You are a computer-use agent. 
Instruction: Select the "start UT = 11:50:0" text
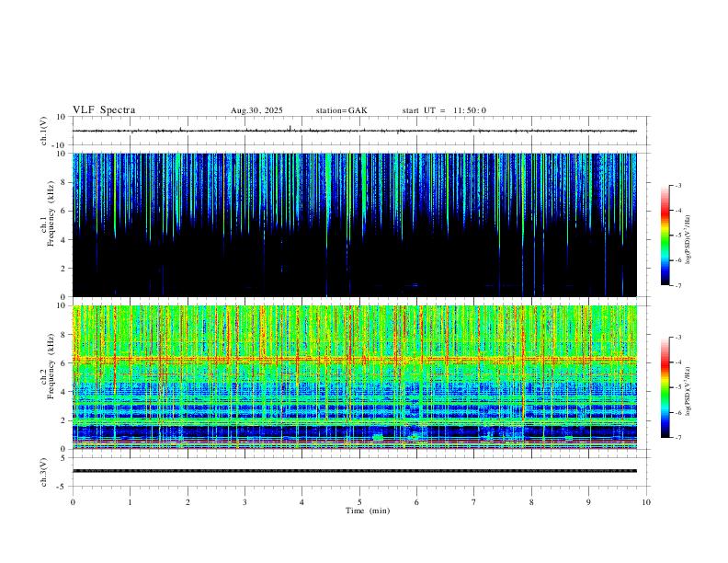(x=444, y=110)
